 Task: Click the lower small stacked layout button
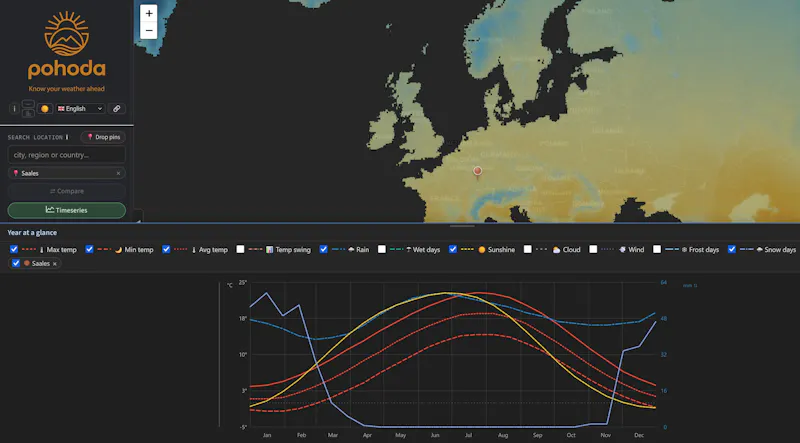(x=28, y=113)
